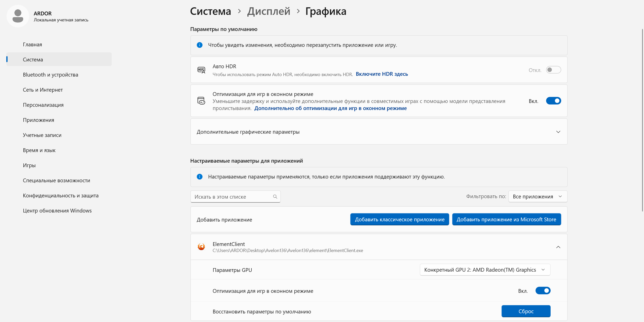Click the magnifier icon in the search box

coord(275,196)
